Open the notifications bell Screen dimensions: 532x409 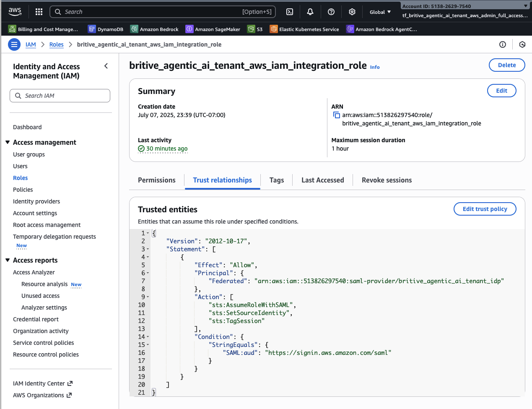coord(310,12)
